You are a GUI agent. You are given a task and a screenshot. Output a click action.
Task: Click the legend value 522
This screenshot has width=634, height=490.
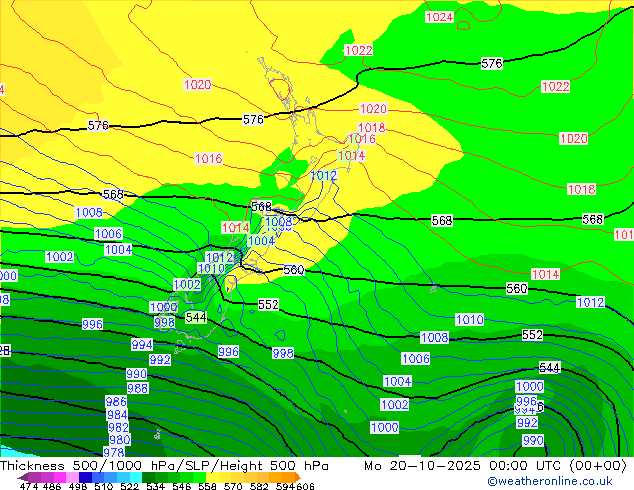pyautogui.click(x=130, y=486)
